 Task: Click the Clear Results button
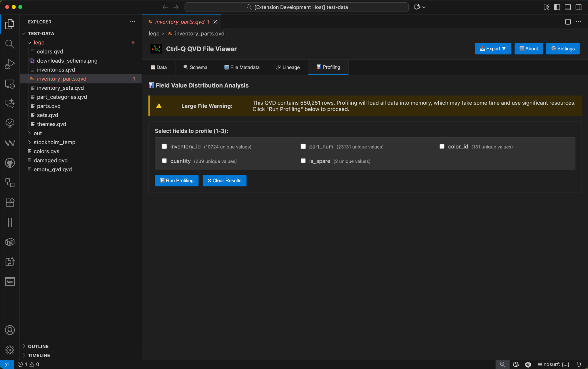coord(224,181)
